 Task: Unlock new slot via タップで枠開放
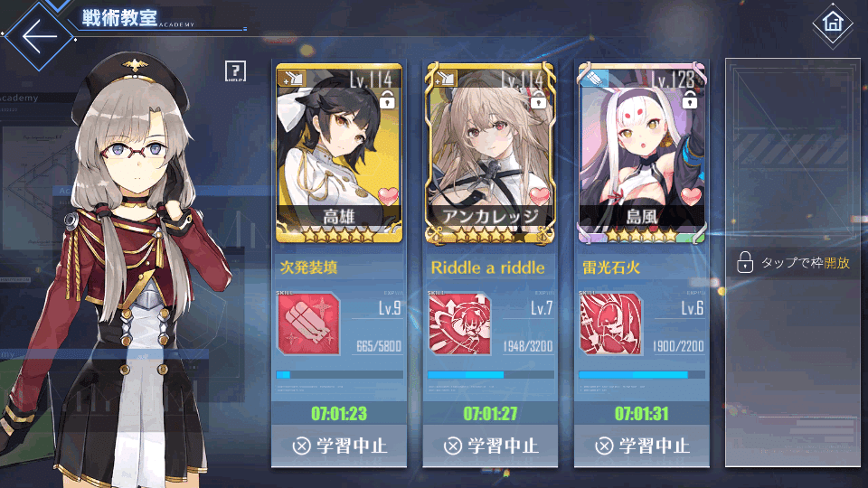point(793,263)
